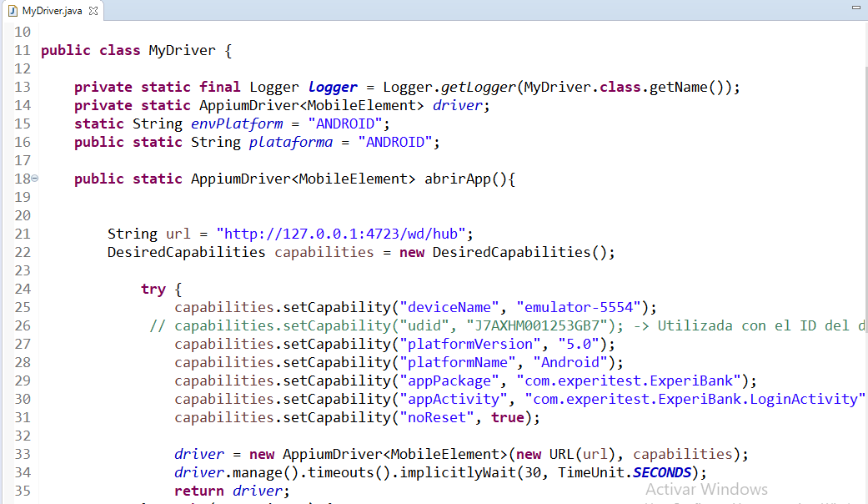Select the MyDriver.java tab
The width and height of the screenshot is (868, 504).
53,11
